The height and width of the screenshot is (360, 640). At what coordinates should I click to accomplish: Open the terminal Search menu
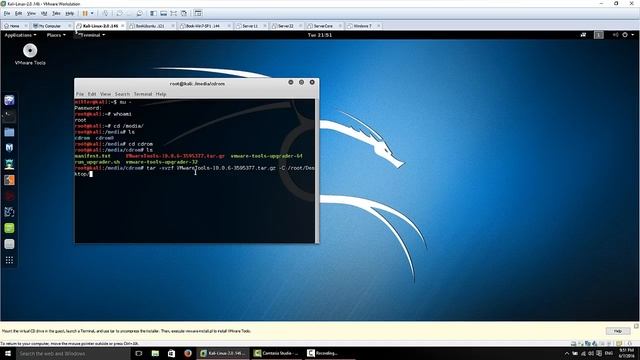[x=122, y=94]
